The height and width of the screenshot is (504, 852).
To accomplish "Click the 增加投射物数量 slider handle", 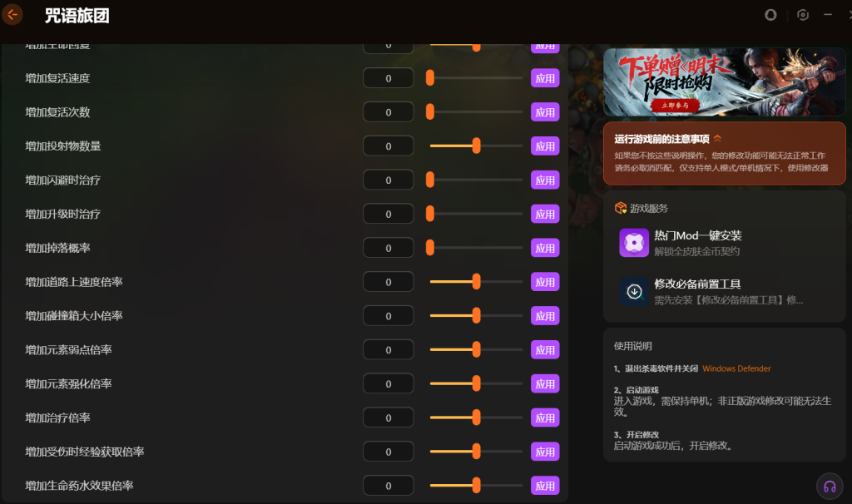I will click(x=477, y=146).
